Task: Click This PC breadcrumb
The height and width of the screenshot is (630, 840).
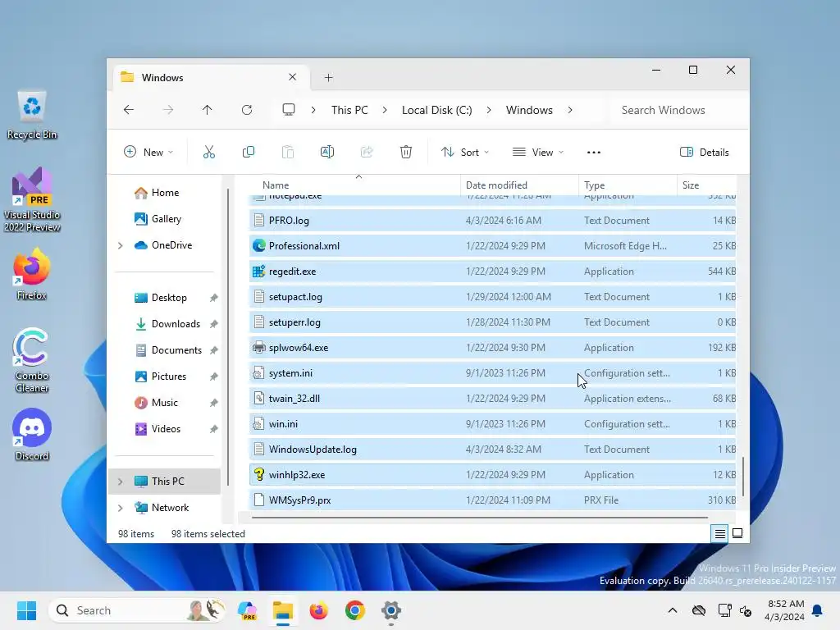Action: (349, 110)
